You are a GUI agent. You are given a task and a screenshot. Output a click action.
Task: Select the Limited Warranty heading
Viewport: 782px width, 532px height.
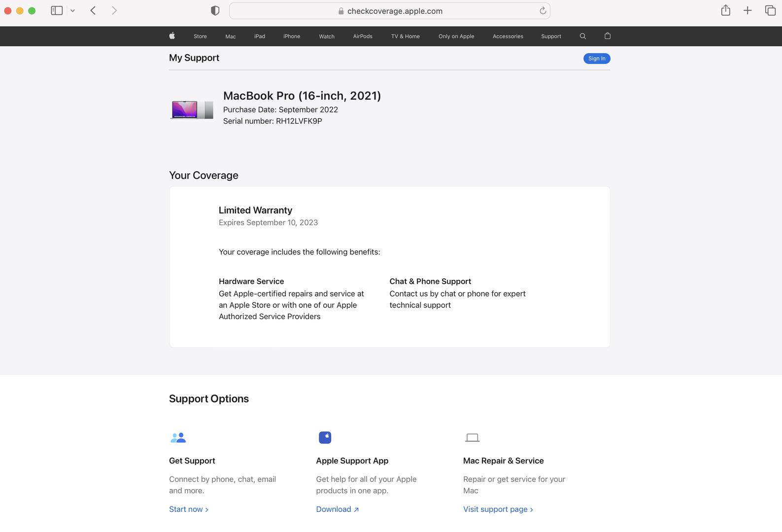[255, 210]
